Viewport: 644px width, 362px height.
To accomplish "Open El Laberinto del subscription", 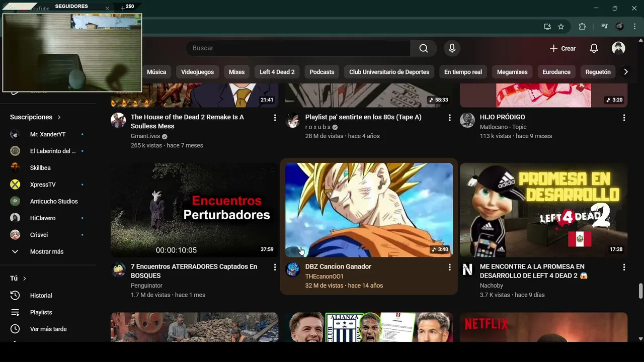I will click(x=48, y=151).
